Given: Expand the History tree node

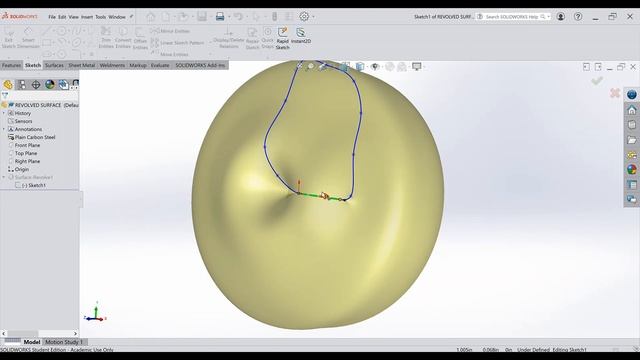Looking at the screenshot, I should point(4,113).
